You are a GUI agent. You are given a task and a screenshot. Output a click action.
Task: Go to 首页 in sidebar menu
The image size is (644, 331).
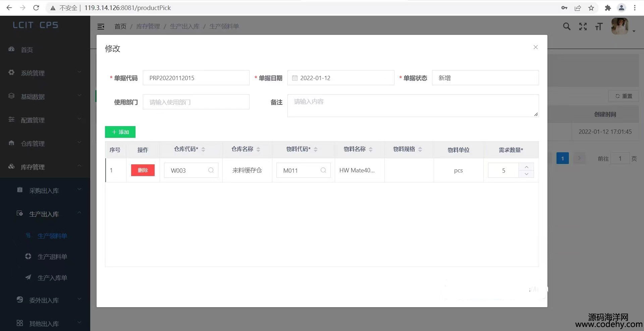pos(45,50)
